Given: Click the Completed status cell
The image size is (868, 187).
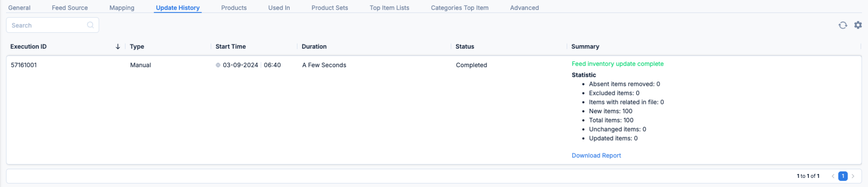Looking at the screenshot, I should 471,65.
